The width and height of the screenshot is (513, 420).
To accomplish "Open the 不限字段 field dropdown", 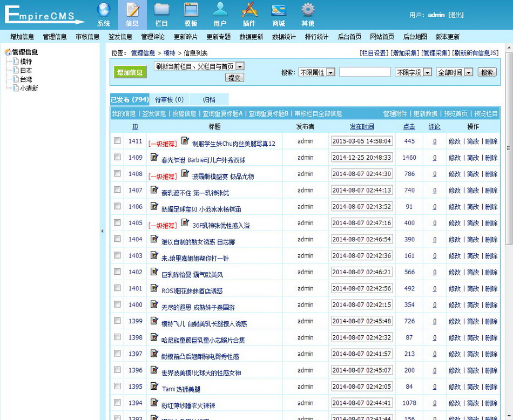I will [x=413, y=72].
